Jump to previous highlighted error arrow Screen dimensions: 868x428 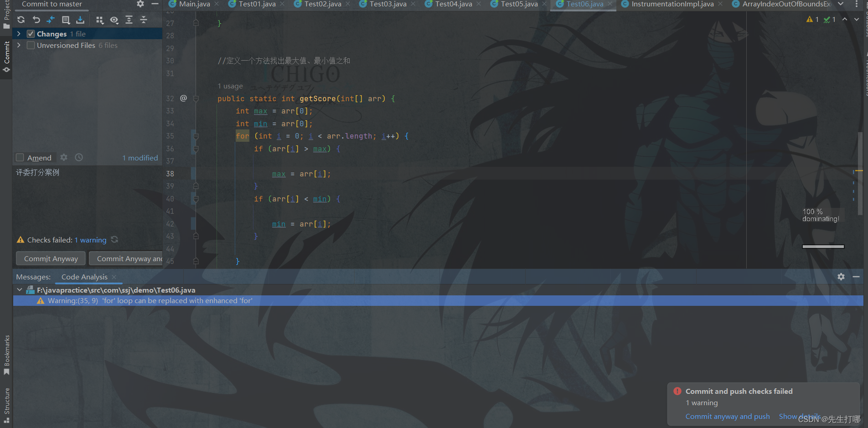[x=845, y=19]
